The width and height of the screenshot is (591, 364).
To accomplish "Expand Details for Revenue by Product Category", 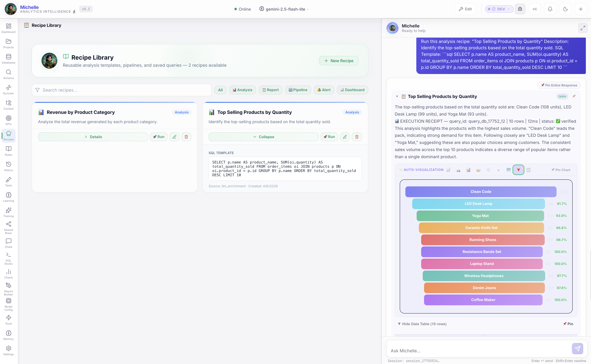I will 93,136.
